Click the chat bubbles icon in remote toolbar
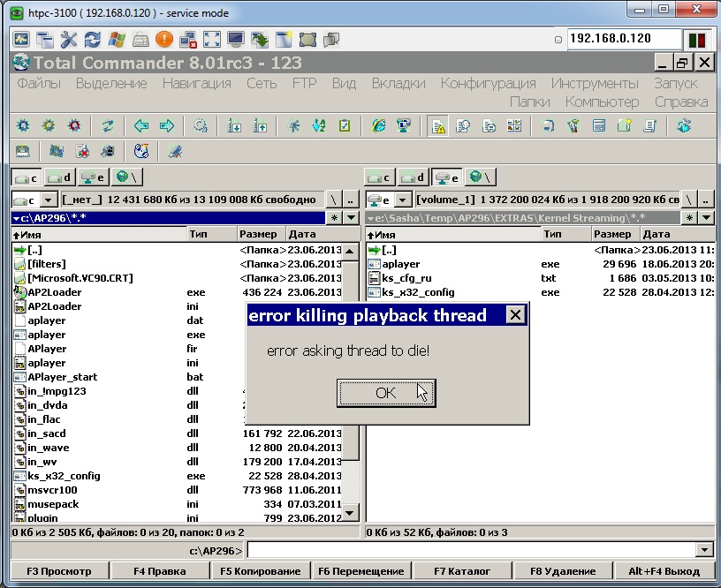The image size is (721, 588). tap(331, 40)
